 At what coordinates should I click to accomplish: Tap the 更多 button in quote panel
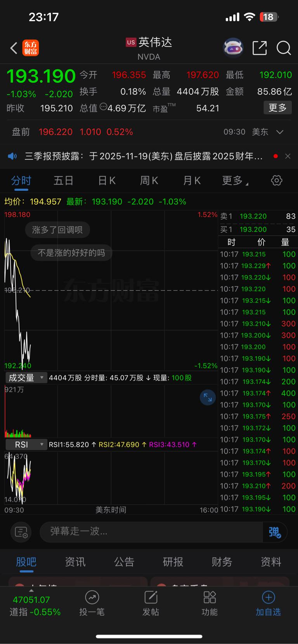(x=278, y=108)
